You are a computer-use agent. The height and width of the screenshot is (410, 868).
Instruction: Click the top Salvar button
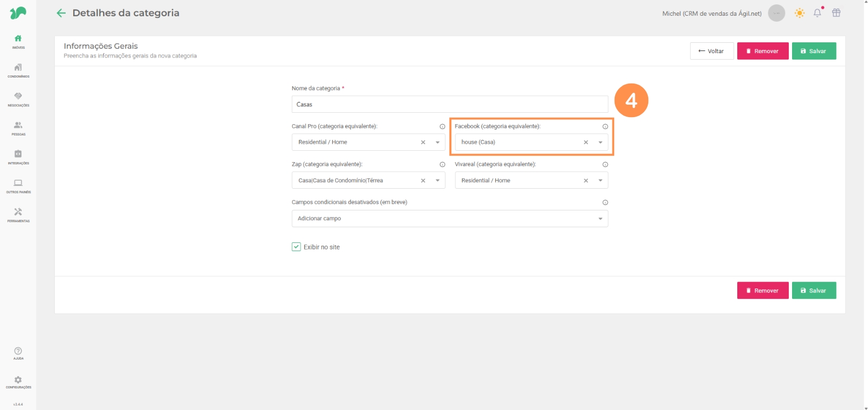click(814, 51)
